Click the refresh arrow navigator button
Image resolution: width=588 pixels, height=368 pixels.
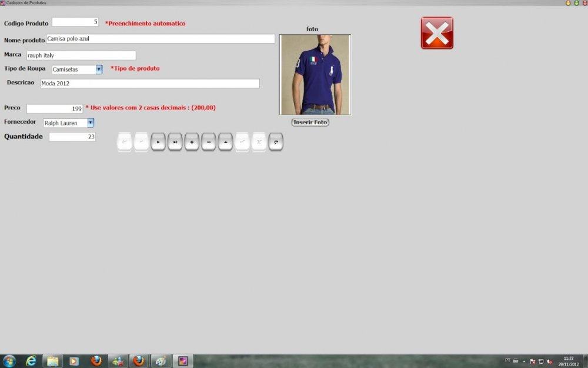tap(276, 142)
